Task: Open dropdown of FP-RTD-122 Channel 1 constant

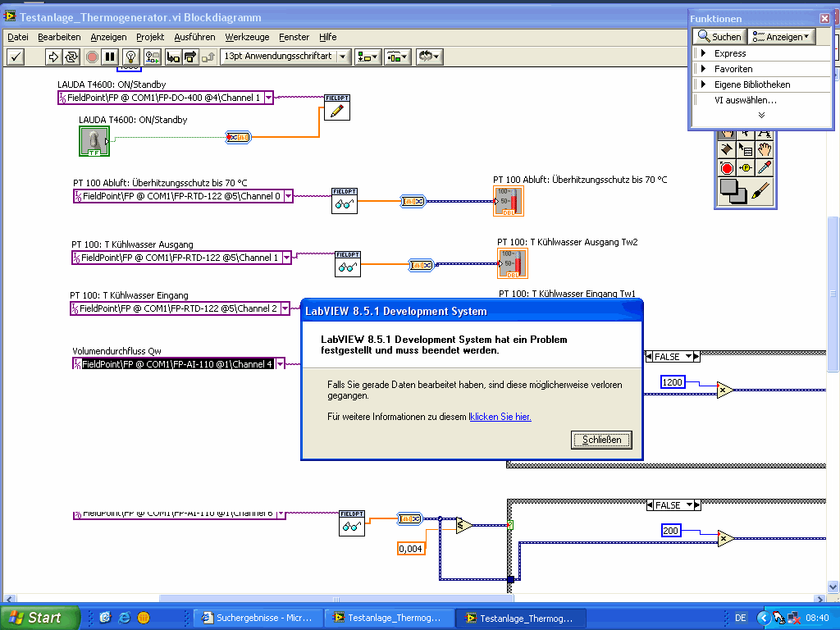Action: 286,258
